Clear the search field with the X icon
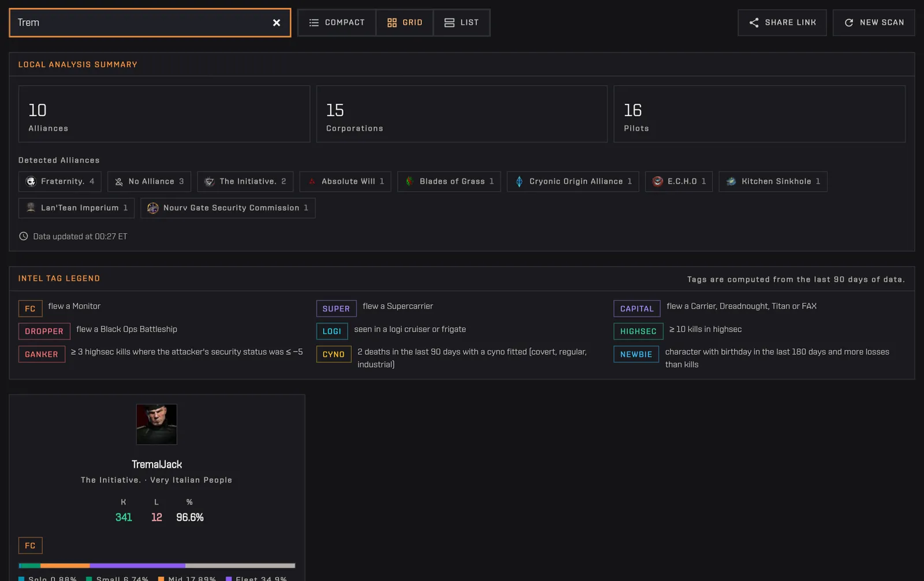The height and width of the screenshot is (581, 924). tap(277, 23)
